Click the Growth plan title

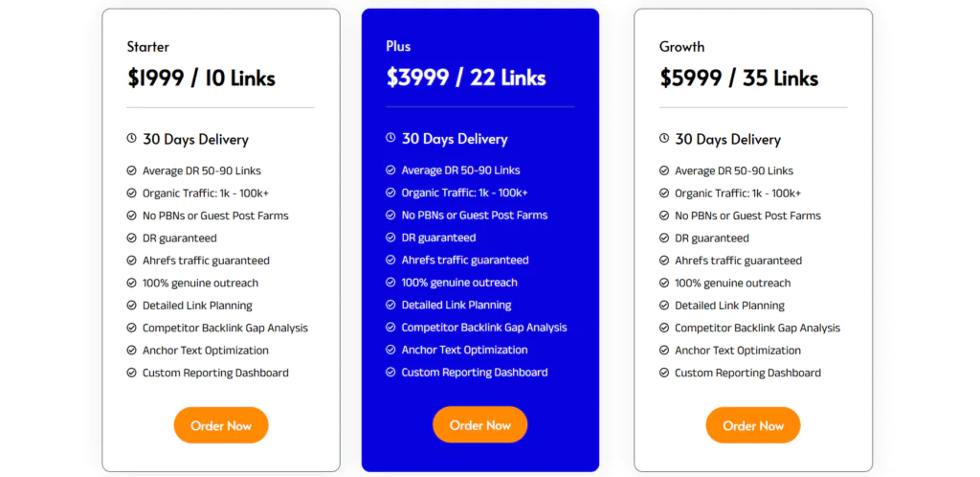tap(681, 46)
